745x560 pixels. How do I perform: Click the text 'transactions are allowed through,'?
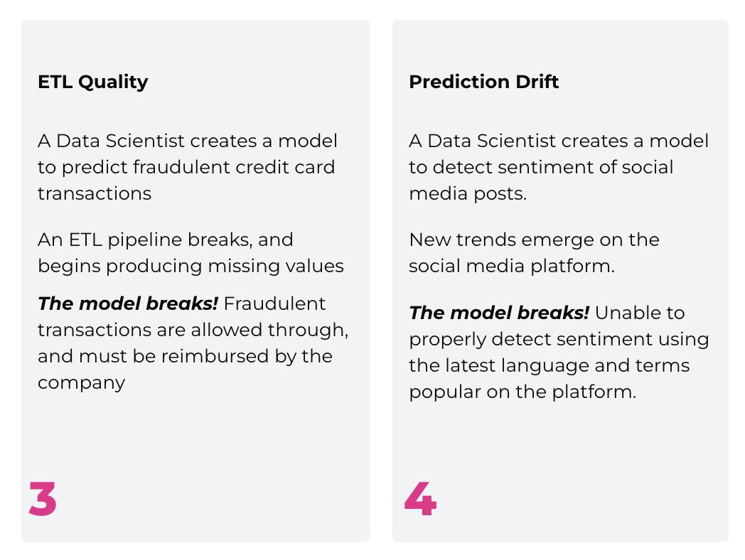pos(193,330)
